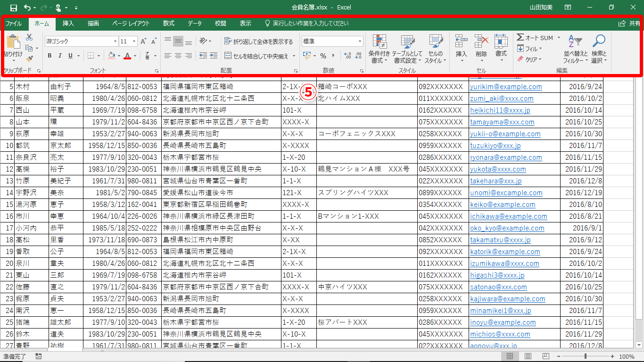The image size is (644, 362).
Task: Open the email link heikichi11@xxxx.jp
Action: [x=500, y=110]
